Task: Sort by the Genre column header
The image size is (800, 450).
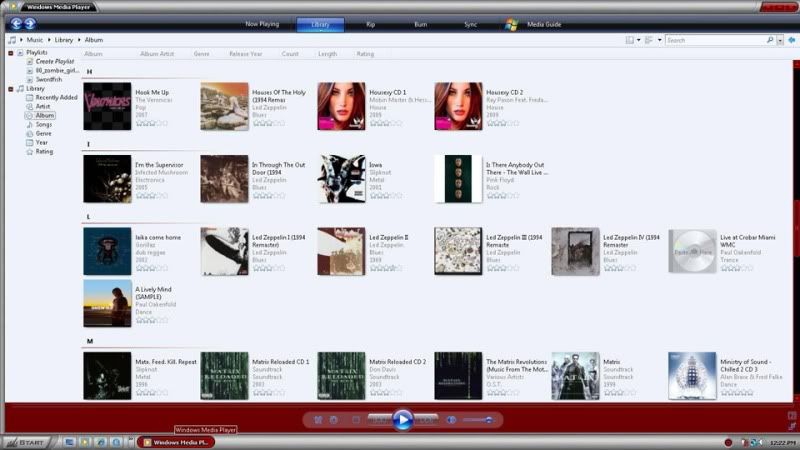Action: [x=202, y=54]
